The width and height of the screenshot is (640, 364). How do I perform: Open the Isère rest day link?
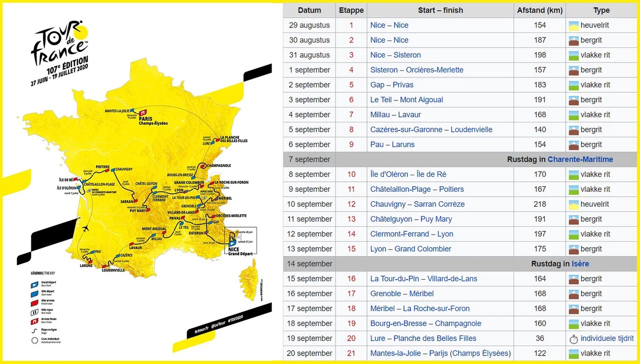[580, 264]
